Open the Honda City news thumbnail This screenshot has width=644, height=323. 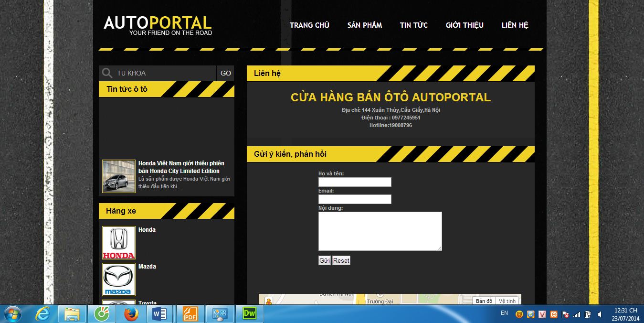[119, 176]
